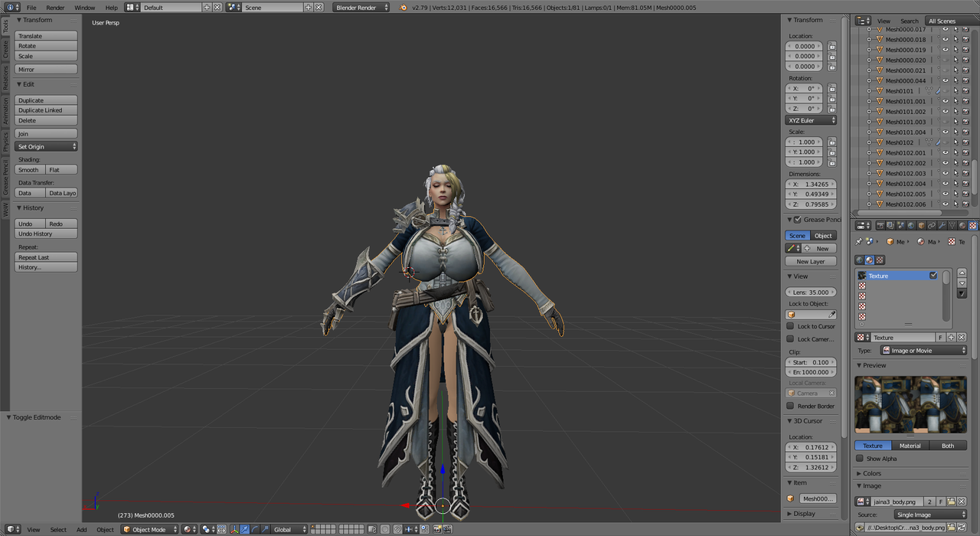Click the Mirror button
The image size is (980, 536).
pyautogui.click(x=46, y=70)
